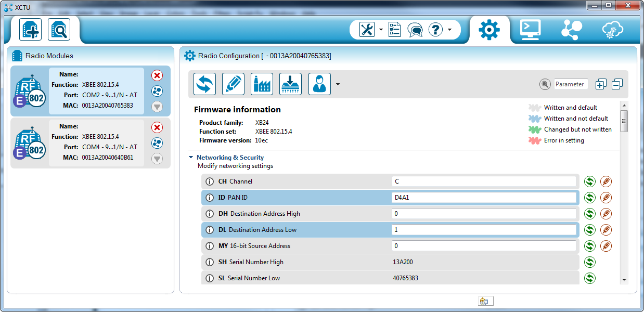Viewport: 644px width, 312px height.
Task: Click the Destination Address High value field
Action: point(484,214)
